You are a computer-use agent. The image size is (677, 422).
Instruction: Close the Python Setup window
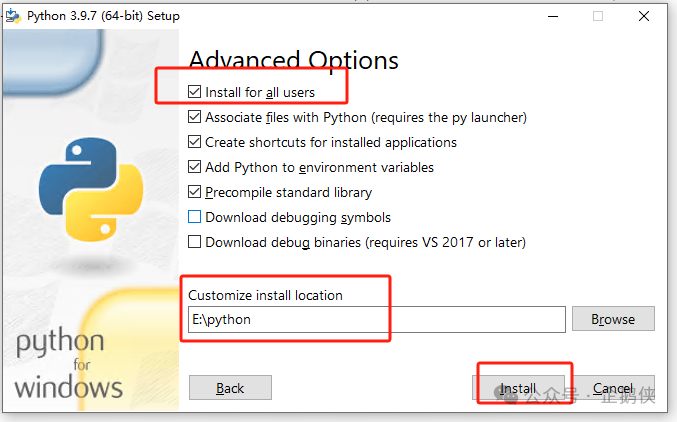pyautogui.click(x=644, y=16)
